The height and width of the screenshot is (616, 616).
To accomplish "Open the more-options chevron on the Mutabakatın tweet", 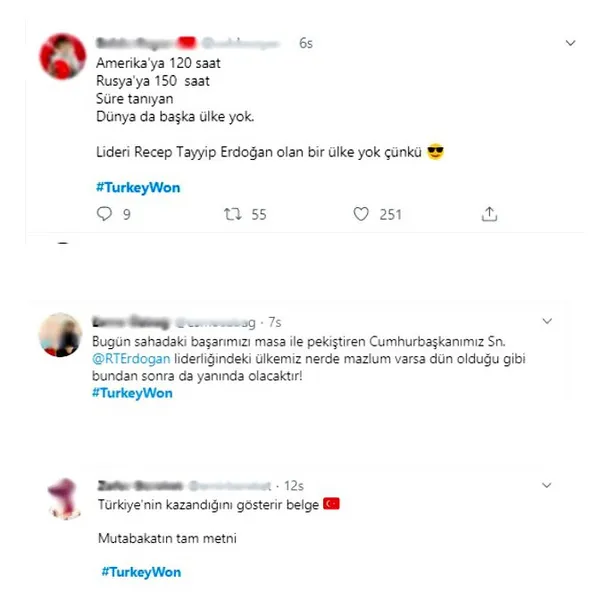I will [547, 483].
